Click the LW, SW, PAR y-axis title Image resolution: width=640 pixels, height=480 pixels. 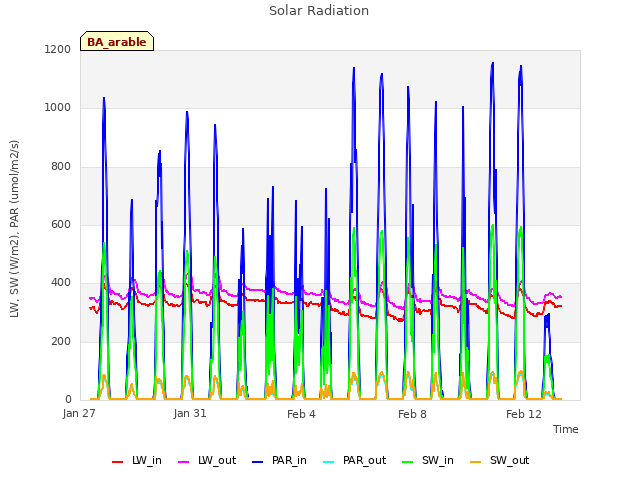point(14,229)
